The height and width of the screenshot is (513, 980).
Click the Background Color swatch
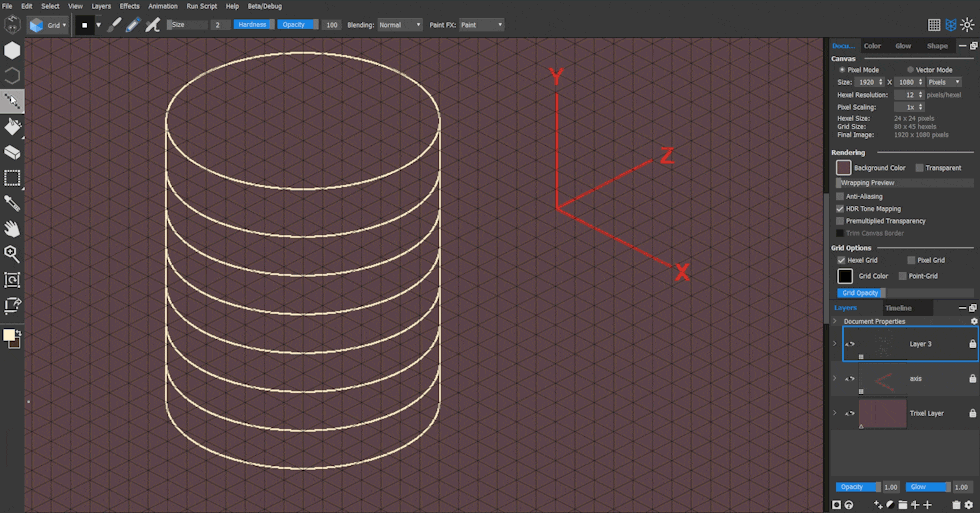(x=843, y=168)
